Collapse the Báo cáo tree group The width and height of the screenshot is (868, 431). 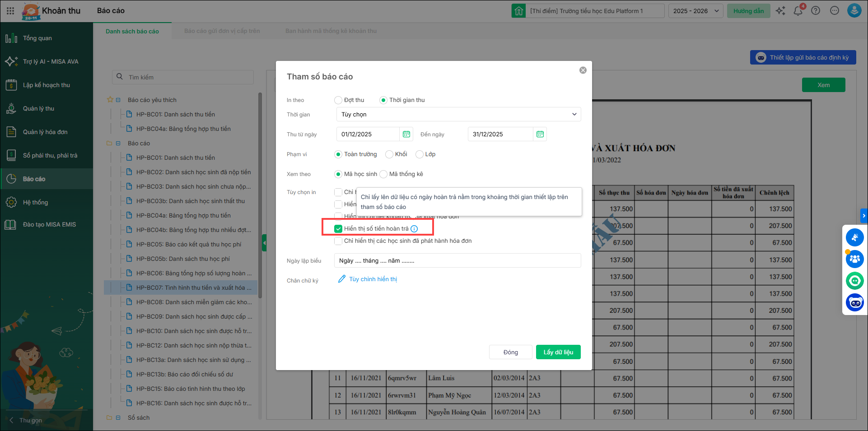[118, 144]
